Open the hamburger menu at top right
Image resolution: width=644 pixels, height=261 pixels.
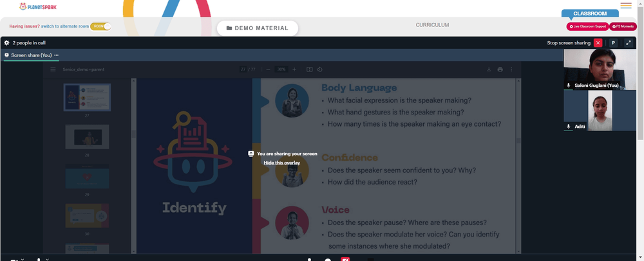pos(626,5)
